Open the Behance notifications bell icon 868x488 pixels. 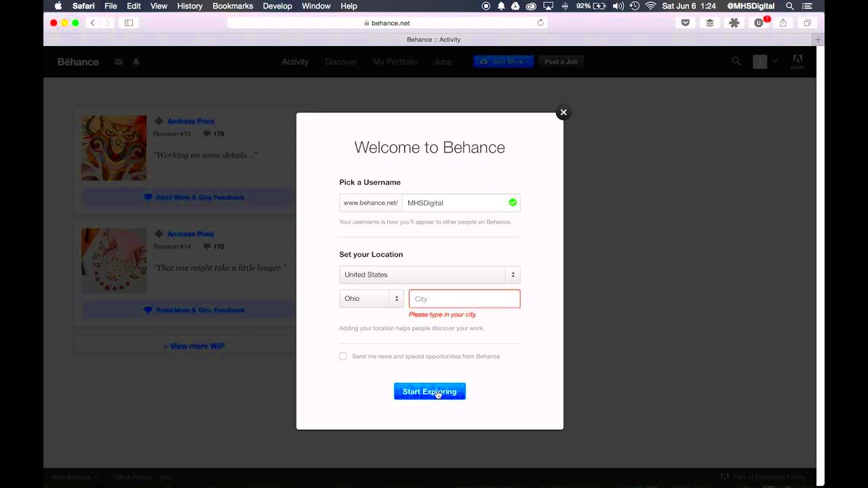(x=136, y=62)
